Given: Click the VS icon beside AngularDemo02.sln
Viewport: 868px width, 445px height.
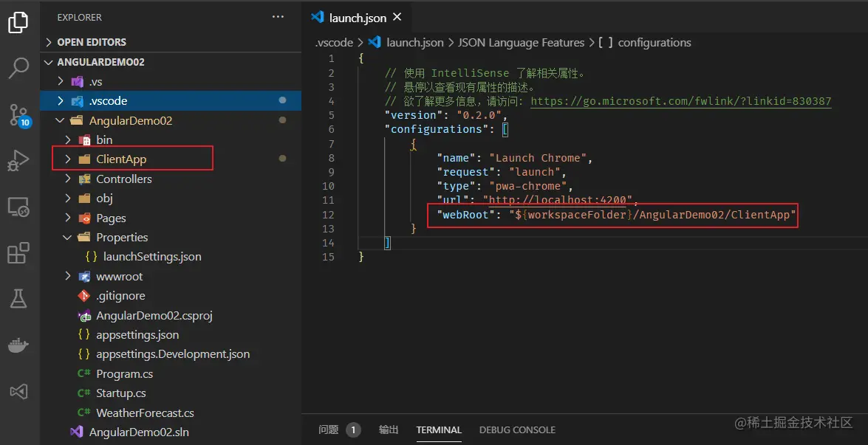Looking at the screenshot, I should 76,432.
